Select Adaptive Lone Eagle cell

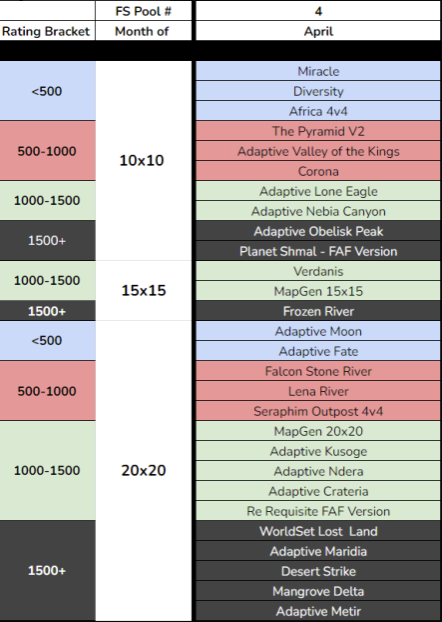point(318,191)
